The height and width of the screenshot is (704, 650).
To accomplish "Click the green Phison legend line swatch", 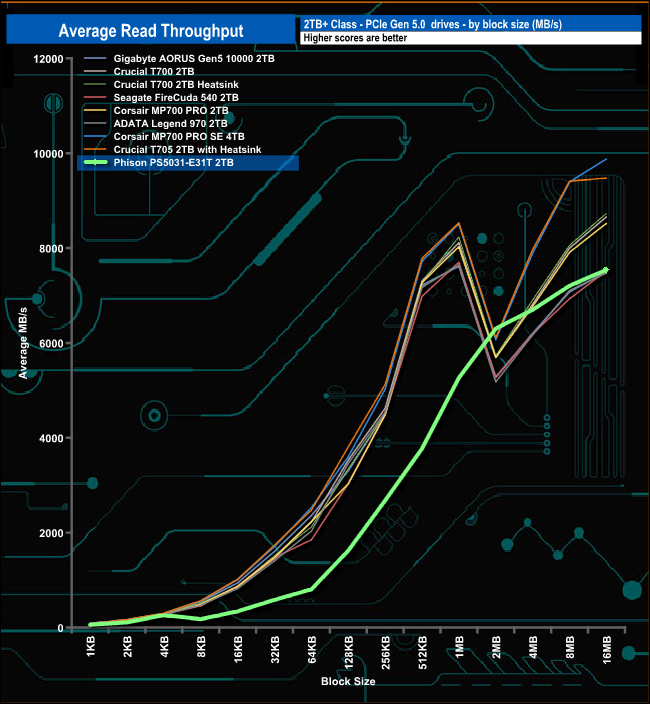I will [x=95, y=163].
